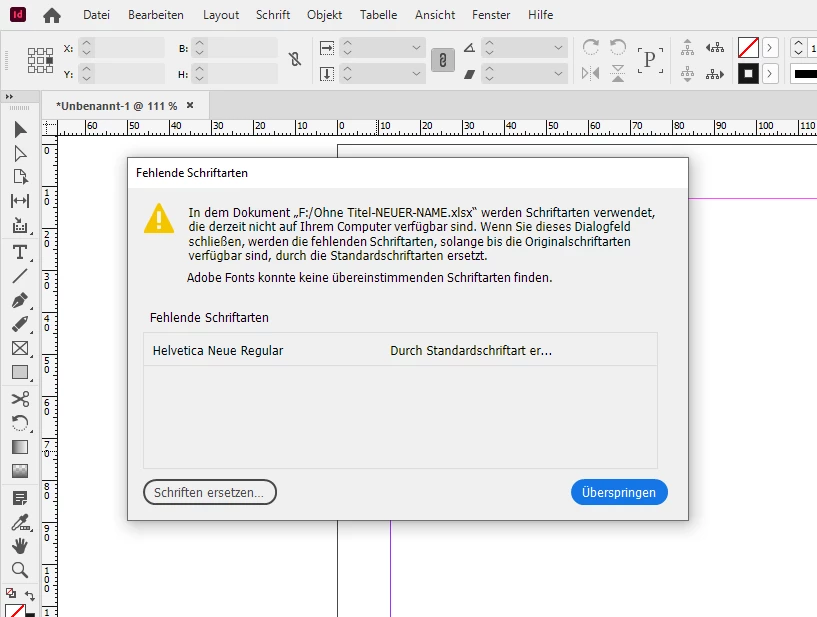
Task: Select the Gradient Feather tool
Action: [20, 471]
